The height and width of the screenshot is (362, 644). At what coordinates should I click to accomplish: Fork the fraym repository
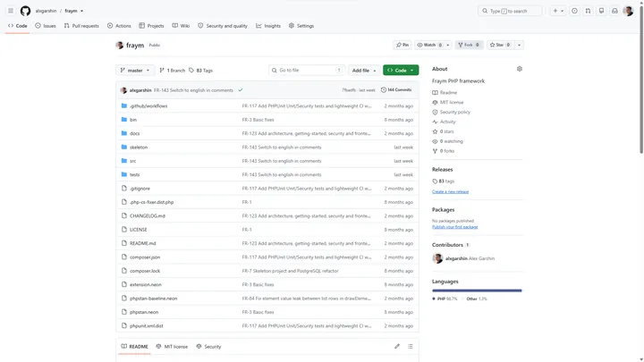[469, 45]
